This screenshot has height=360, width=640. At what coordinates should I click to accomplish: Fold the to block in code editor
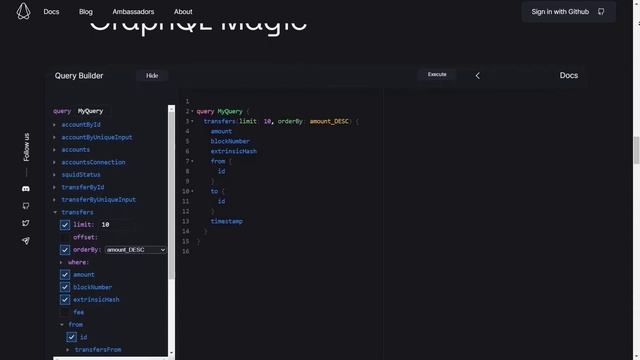(192, 191)
